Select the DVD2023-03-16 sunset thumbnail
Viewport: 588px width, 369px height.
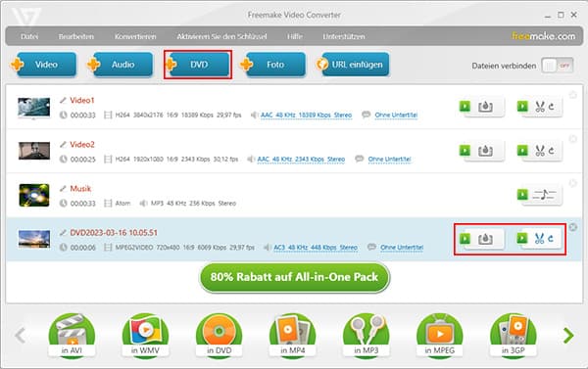tap(34, 239)
